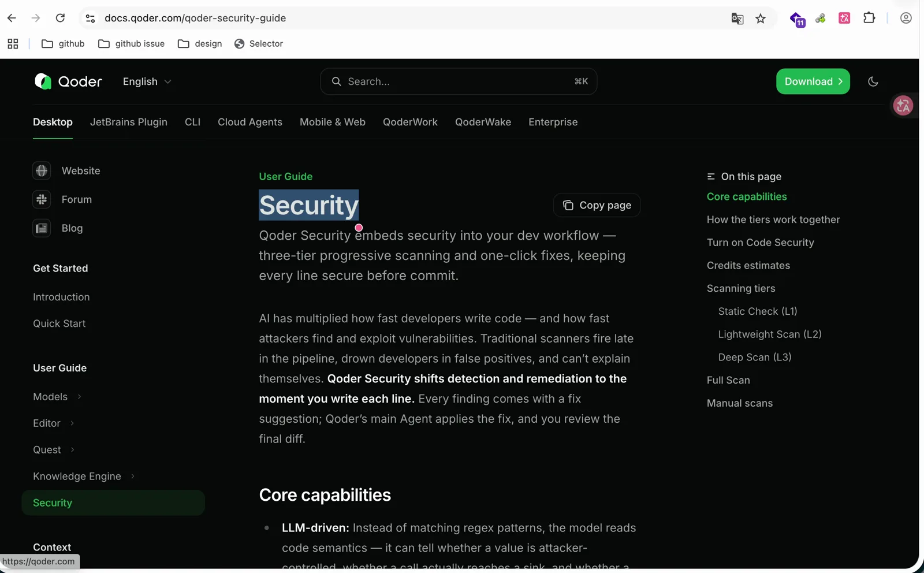Jump to Turn on Code Security
924x573 pixels.
pyautogui.click(x=761, y=243)
